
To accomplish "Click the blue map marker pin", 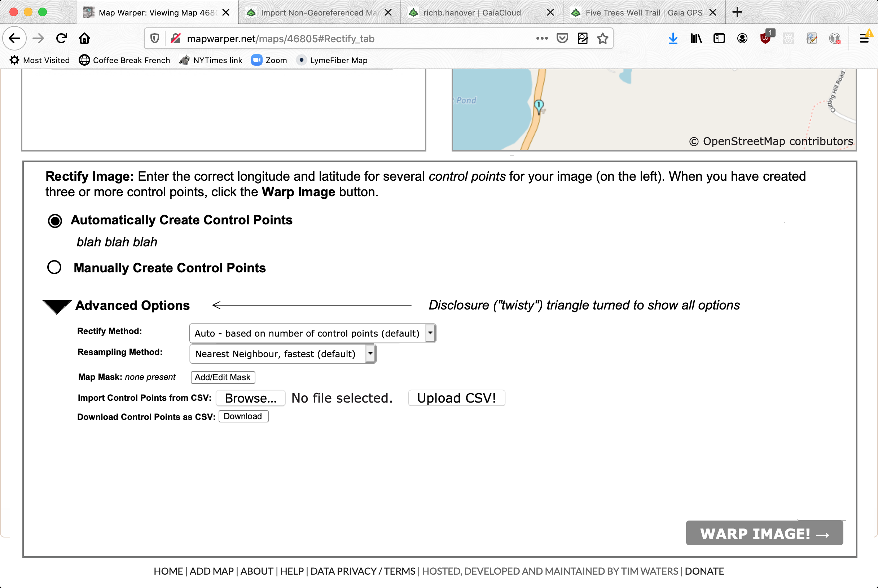I will click(x=539, y=105).
